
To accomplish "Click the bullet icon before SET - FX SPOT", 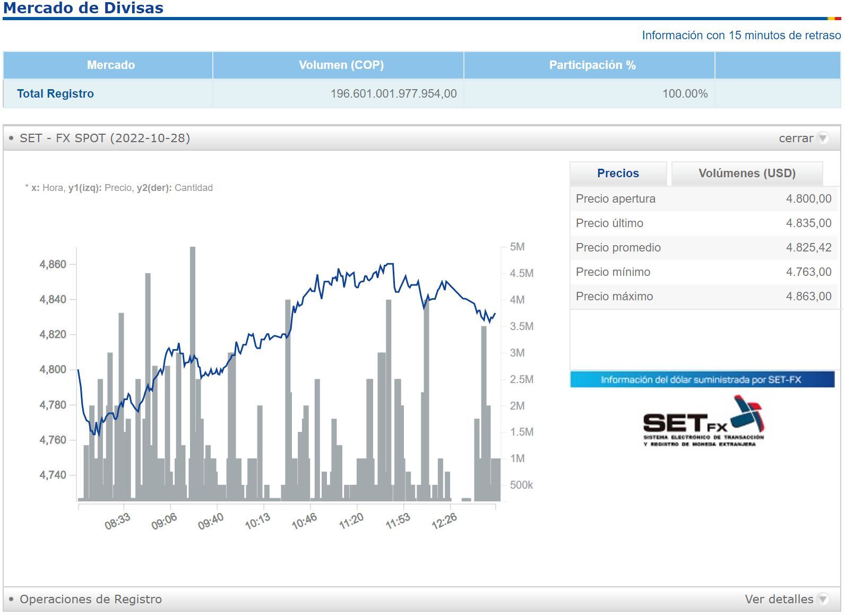I will [12, 138].
